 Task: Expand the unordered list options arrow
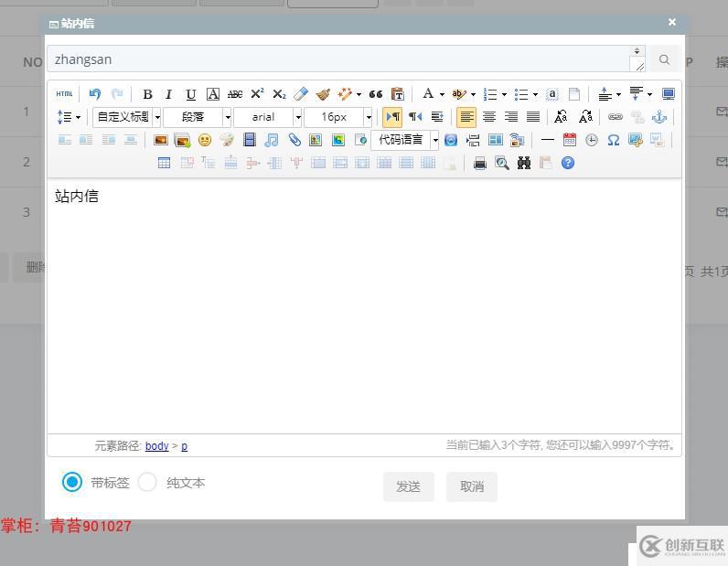(x=535, y=94)
